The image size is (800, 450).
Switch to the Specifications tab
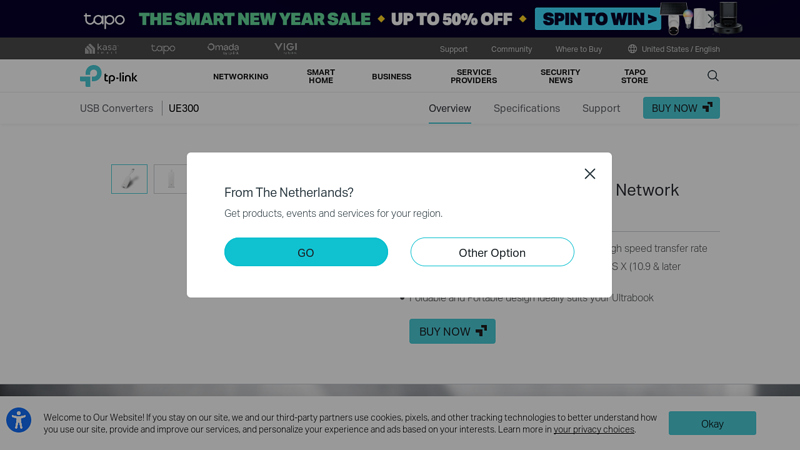pos(527,108)
